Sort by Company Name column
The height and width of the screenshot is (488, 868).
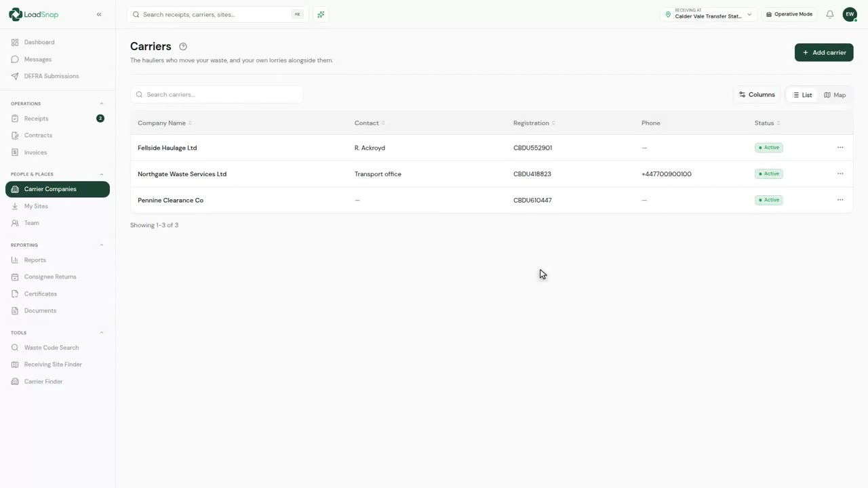click(165, 123)
